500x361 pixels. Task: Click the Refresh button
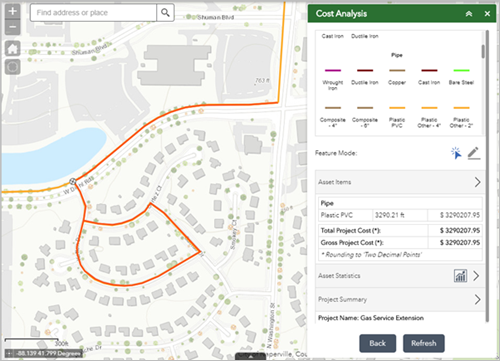[424, 343]
